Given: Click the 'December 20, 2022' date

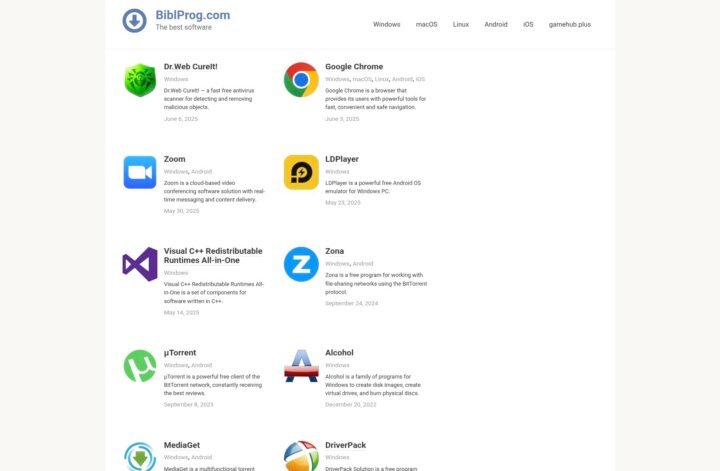Looking at the screenshot, I should click(350, 404).
